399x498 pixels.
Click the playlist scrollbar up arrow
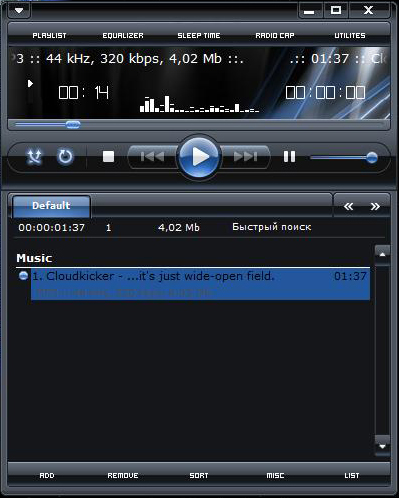point(382,254)
